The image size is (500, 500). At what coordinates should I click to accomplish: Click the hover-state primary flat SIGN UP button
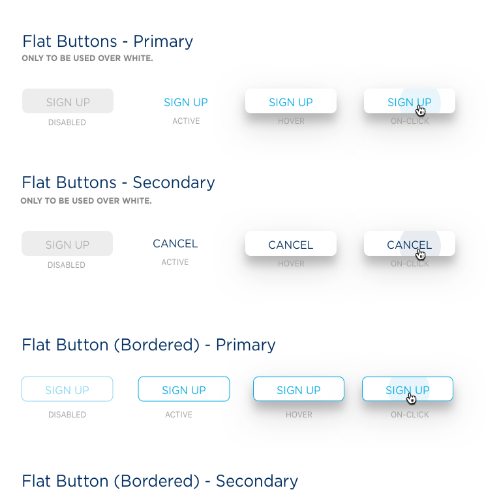pyautogui.click(x=291, y=101)
